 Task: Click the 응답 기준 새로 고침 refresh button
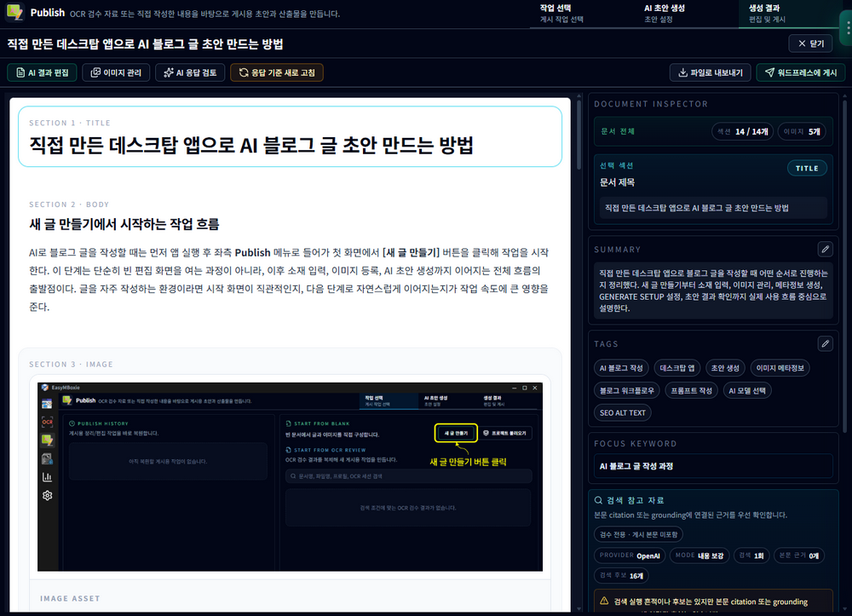point(277,72)
